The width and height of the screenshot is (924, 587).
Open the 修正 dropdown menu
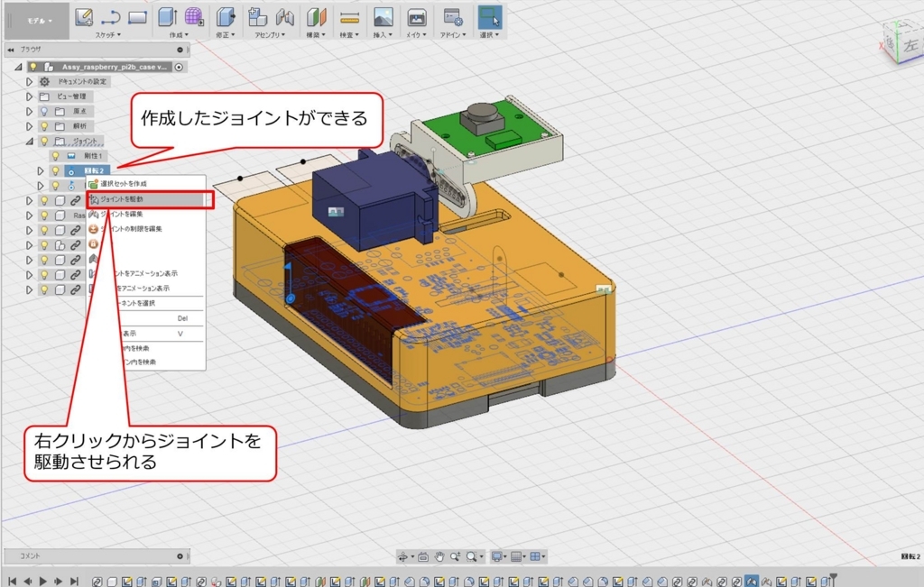click(x=225, y=35)
